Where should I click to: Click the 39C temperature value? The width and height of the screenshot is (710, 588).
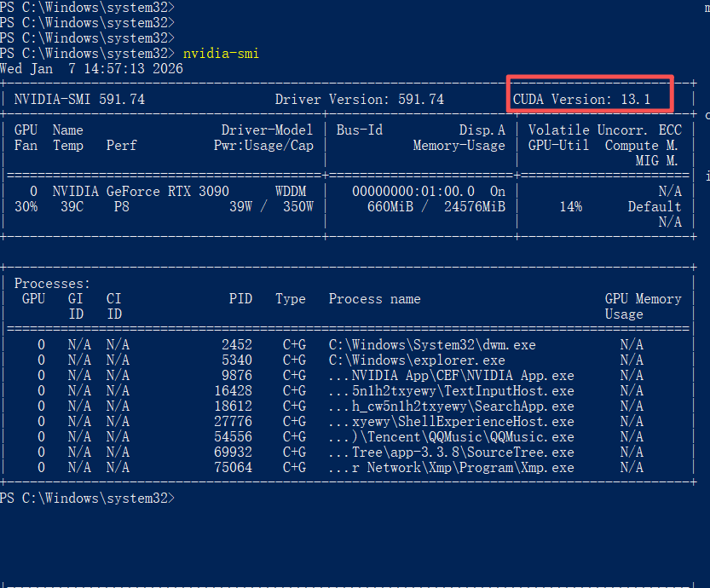pos(72,207)
